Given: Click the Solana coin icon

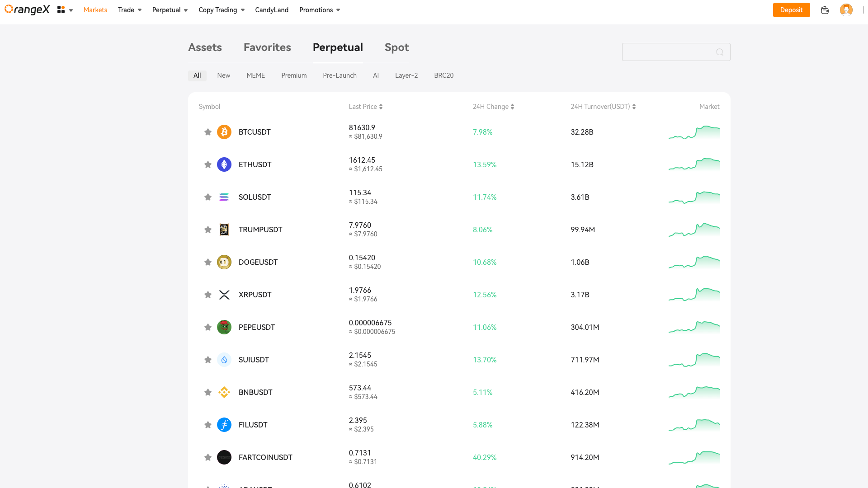Looking at the screenshot, I should tap(224, 197).
